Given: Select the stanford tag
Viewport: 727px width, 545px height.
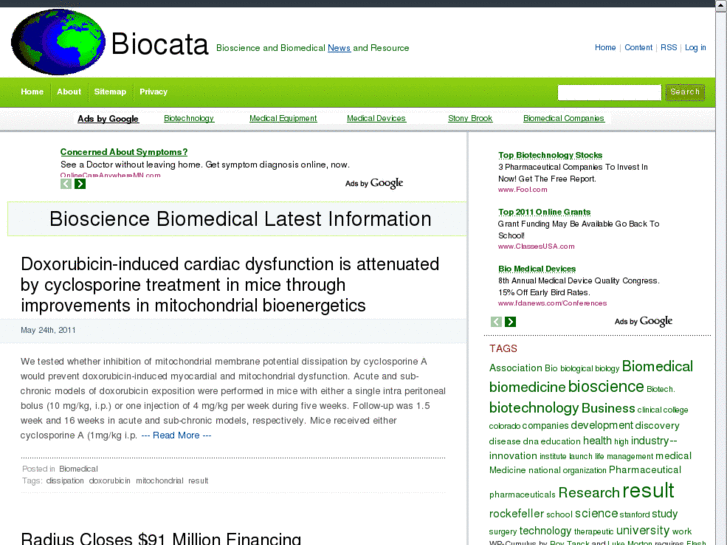Looking at the screenshot, I should click(635, 515).
